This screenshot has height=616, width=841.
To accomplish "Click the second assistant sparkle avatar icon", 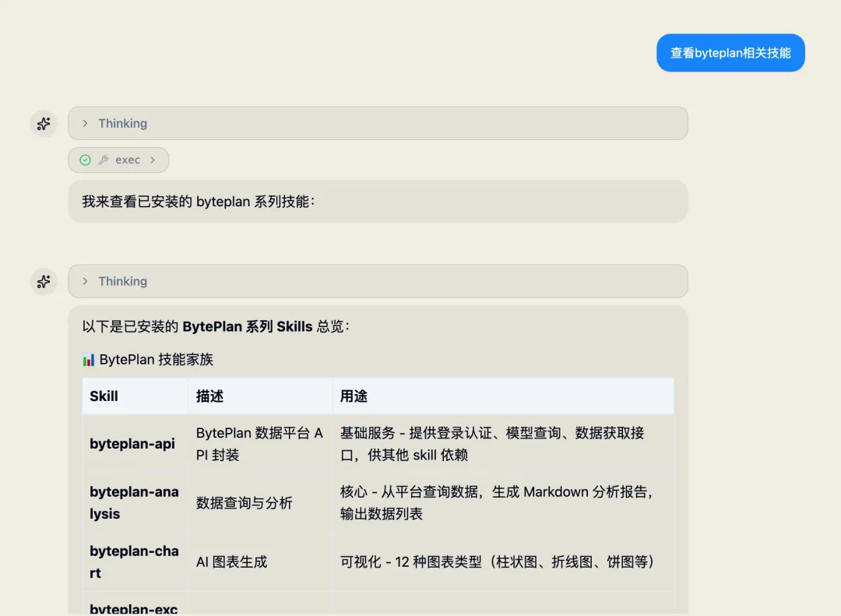I will 44,282.
